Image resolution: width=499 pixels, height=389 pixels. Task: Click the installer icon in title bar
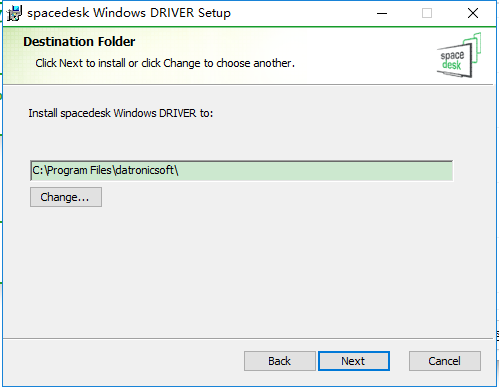[14, 13]
